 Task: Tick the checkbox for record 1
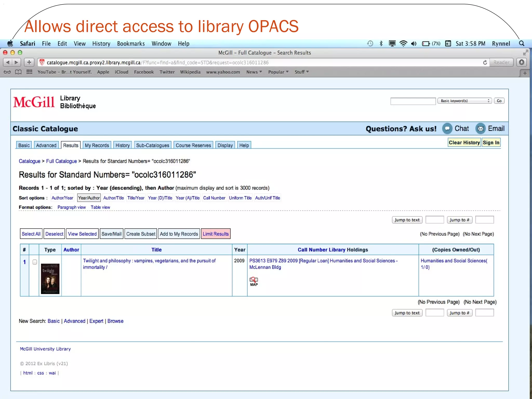35,262
